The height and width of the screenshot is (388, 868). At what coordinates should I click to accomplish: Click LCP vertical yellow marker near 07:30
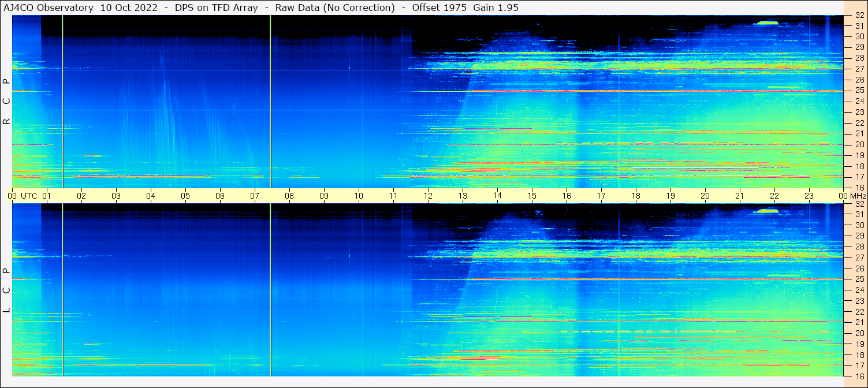tap(270, 290)
